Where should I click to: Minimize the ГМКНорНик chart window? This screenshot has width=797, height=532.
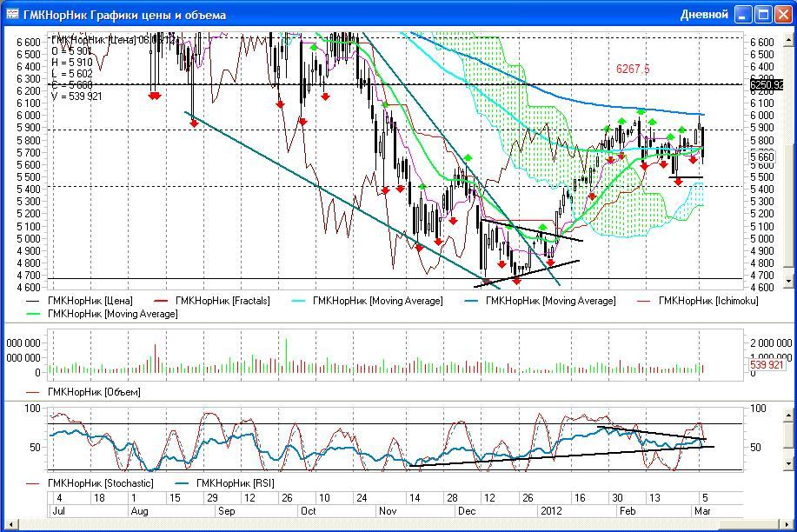click(x=743, y=14)
